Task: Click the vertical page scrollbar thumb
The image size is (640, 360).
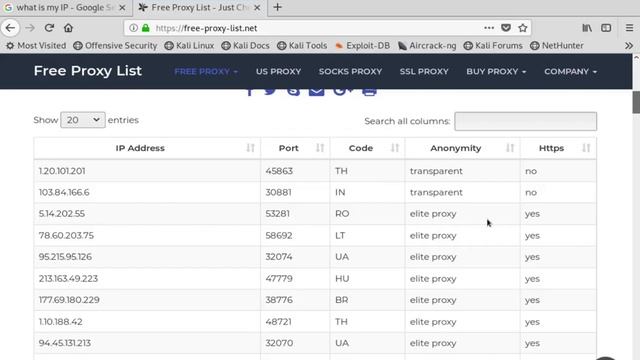Action: point(636,102)
